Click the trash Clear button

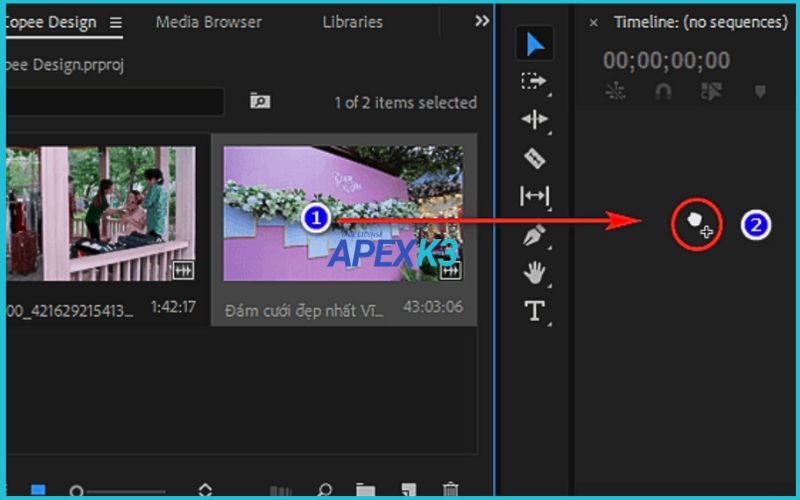[450, 490]
